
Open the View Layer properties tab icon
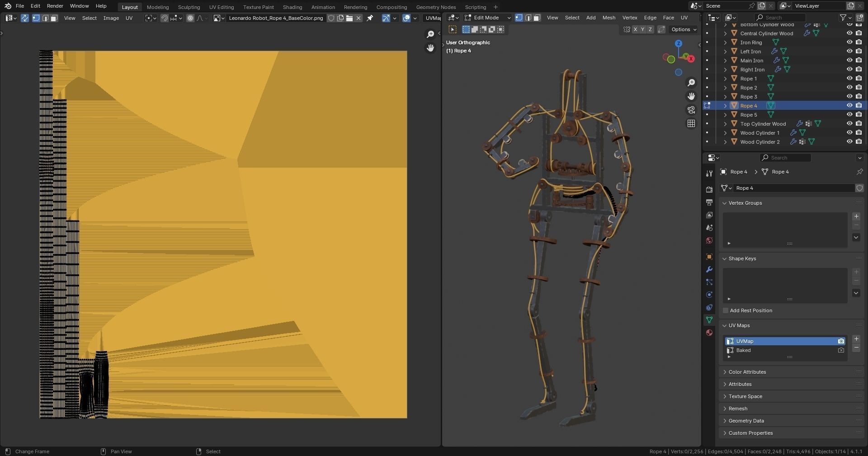pyautogui.click(x=709, y=215)
